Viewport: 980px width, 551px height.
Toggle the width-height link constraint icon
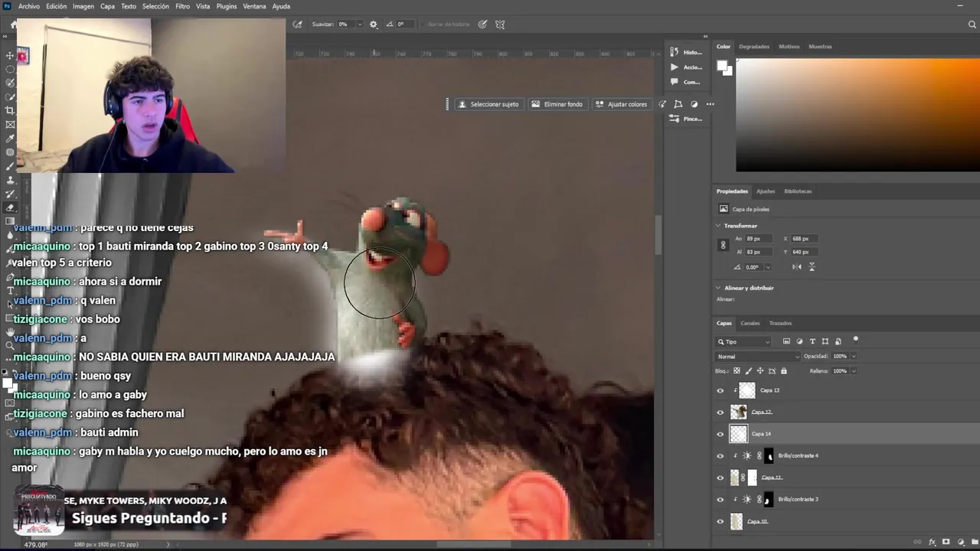(x=723, y=245)
